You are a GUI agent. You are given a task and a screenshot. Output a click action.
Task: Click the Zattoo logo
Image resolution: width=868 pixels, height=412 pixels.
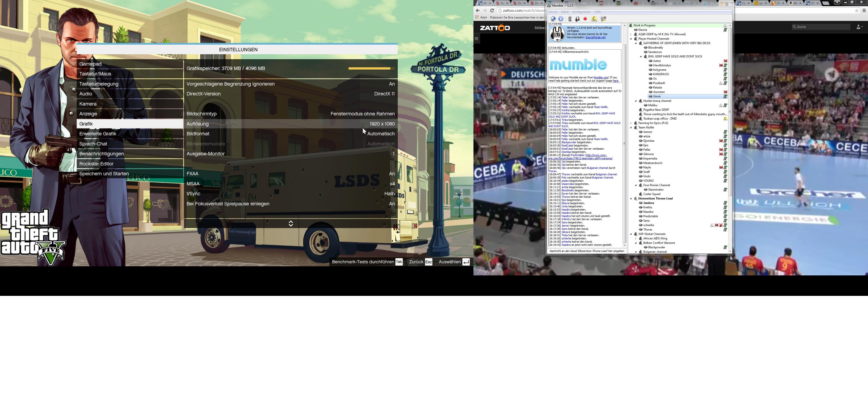[495, 28]
